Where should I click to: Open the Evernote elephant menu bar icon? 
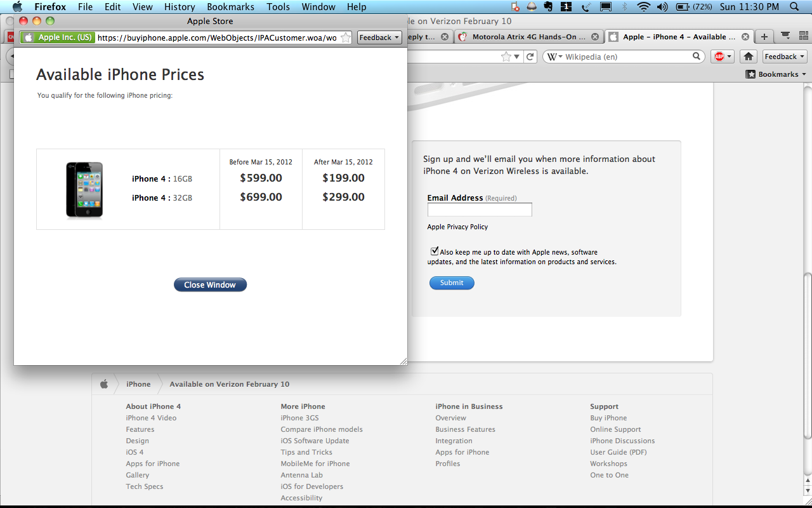point(547,7)
